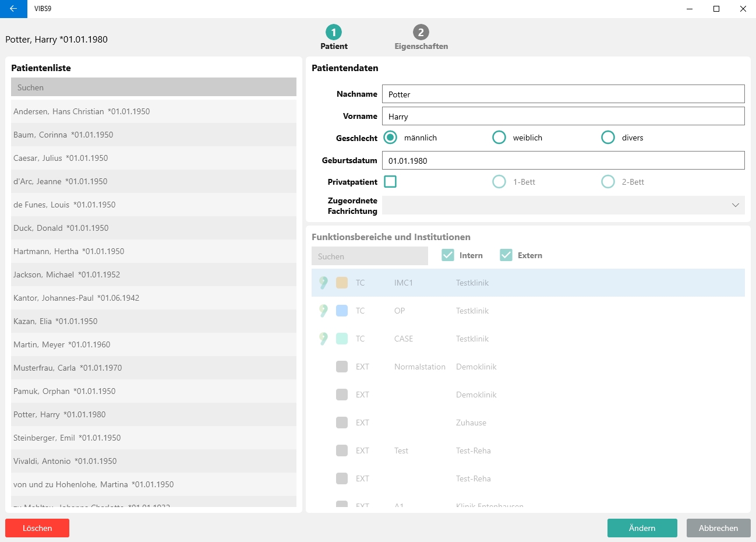Select the IMC1 Testklinik row text
The height and width of the screenshot is (542, 756).
(x=528, y=283)
